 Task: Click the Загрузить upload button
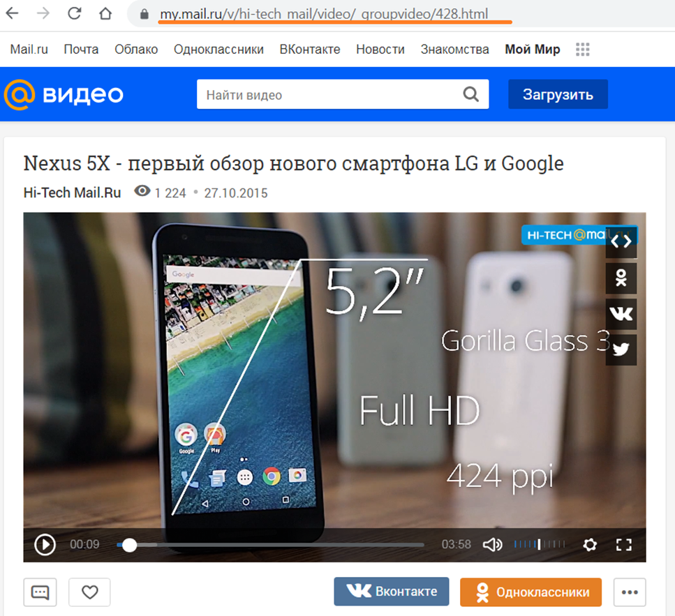tap(558, 94)
